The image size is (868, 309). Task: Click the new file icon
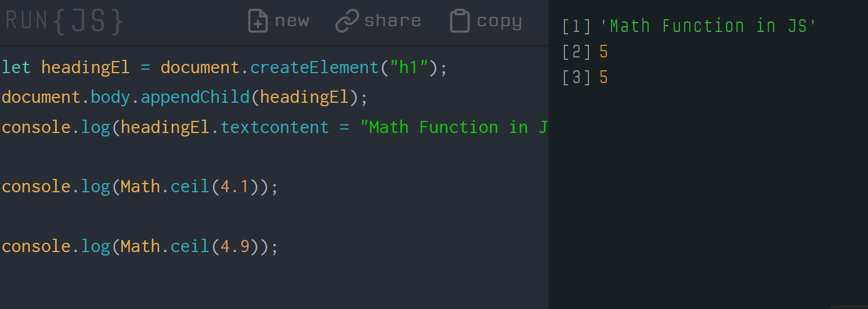pyautogui.click(x=258, y=21)
